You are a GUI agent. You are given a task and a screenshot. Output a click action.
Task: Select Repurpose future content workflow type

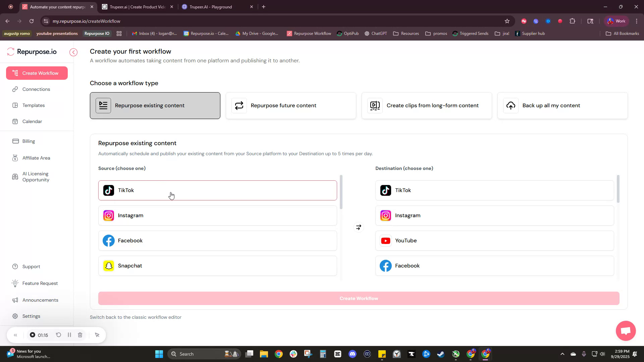coord(290,105)
